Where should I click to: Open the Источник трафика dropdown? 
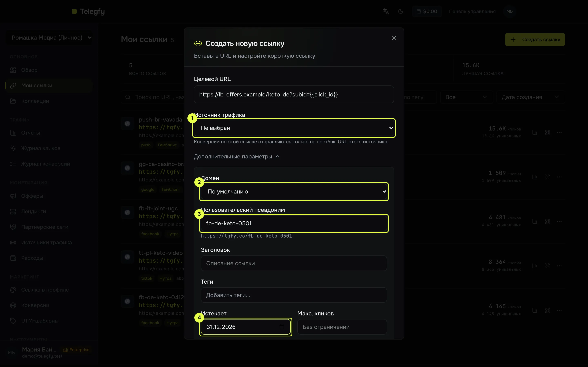pyautogui.click(x=294, y=128)
